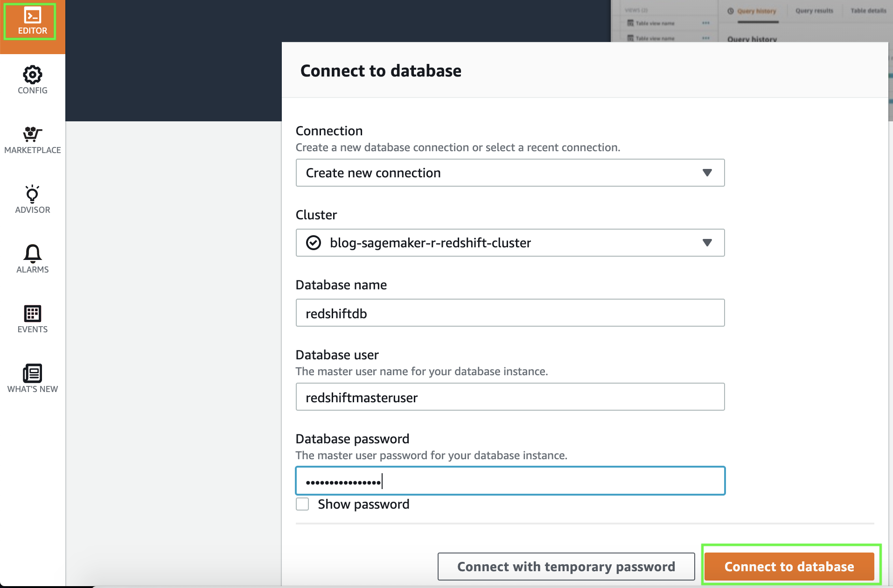Open the Advisor lightbulb section
The width and height of the screenshot is (893, 588).
[32, 200]
